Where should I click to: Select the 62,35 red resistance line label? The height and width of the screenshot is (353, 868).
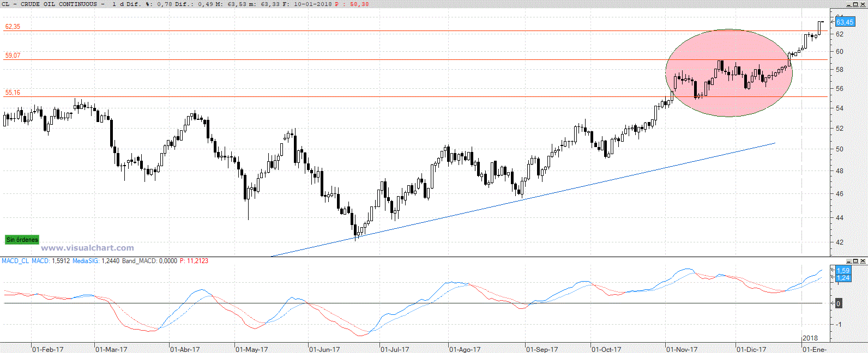(13, 27)
